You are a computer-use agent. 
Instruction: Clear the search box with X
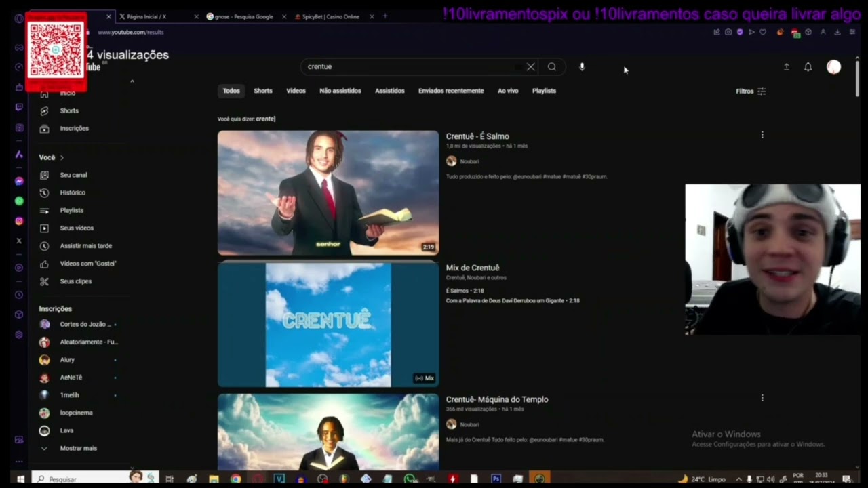pyautogui.click(x=531, y=66)
